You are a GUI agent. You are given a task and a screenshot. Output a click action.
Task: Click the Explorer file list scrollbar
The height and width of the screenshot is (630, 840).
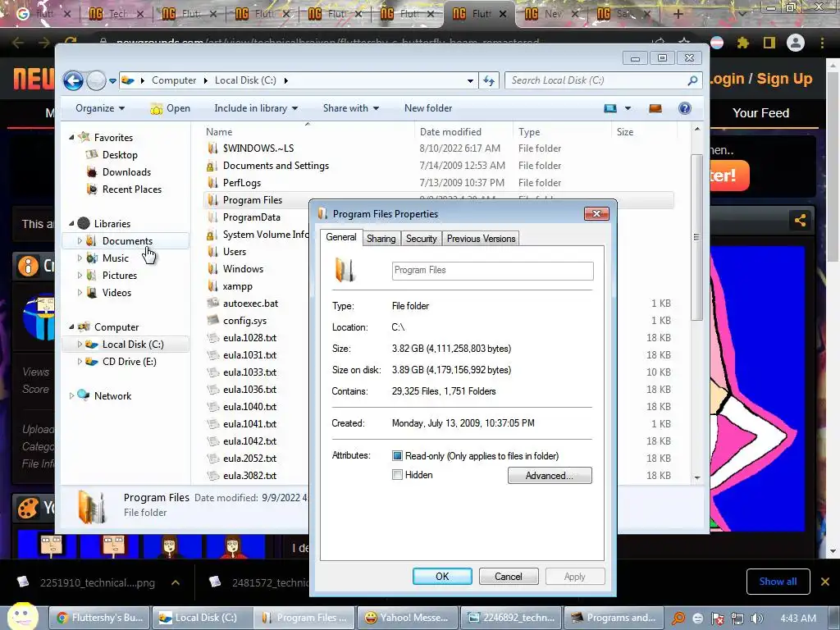(696, 237)
